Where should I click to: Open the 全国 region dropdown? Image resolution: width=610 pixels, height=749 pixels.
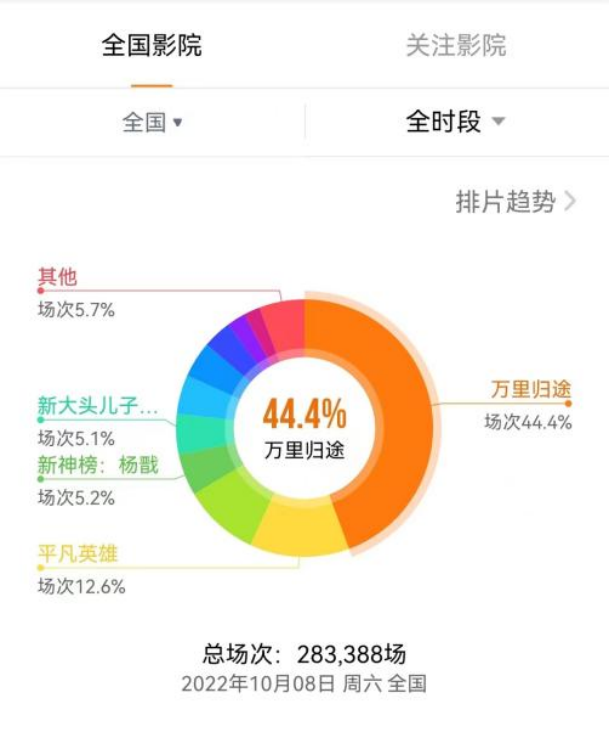click(152, 122)
